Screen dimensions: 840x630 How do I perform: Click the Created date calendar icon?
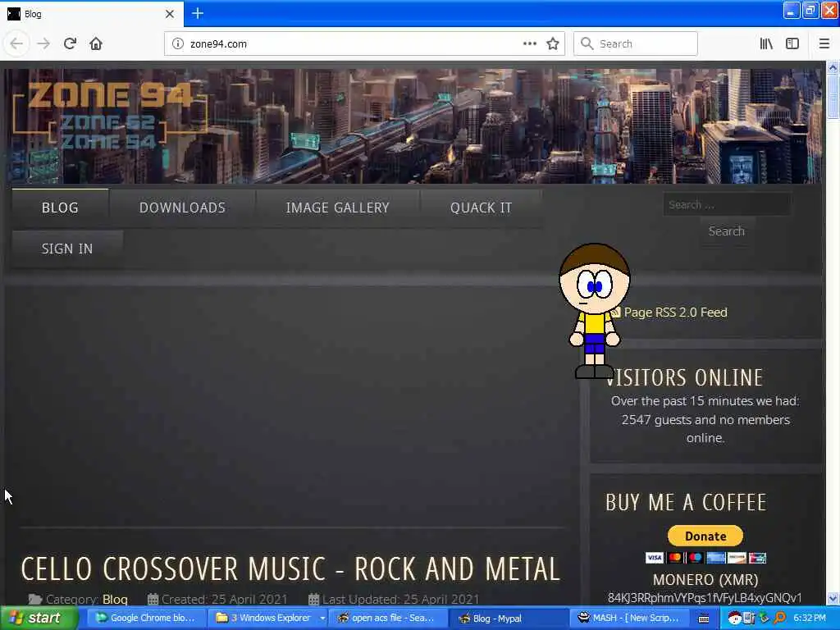point(153,600)
